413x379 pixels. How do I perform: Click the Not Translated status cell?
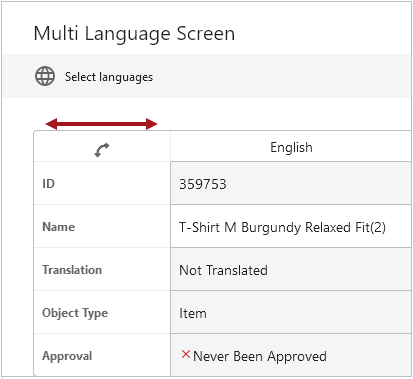291,269
